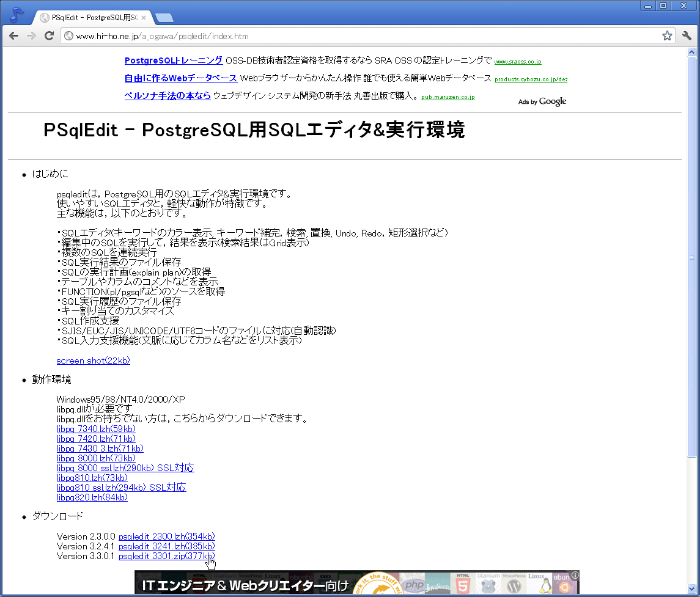Click the back navigation arrow
Screen dimensions: 700x597
coord(13,35)
